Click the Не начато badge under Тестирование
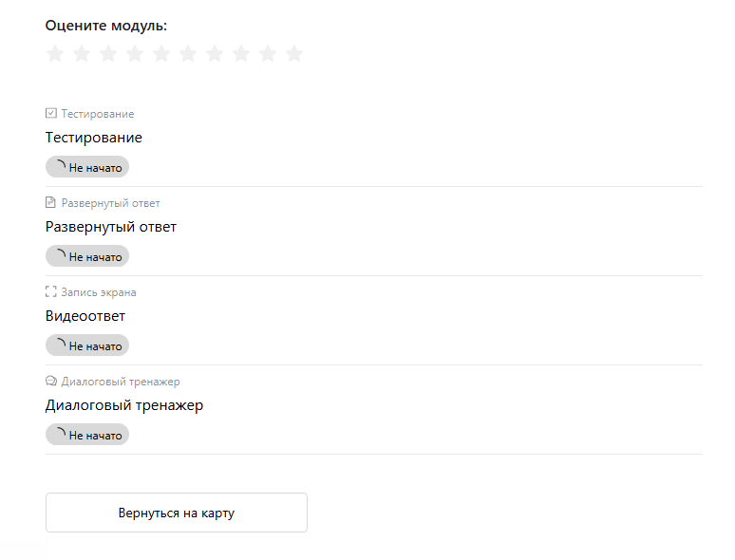The height and width of the screenshot is (560, 735). point(87,167)
